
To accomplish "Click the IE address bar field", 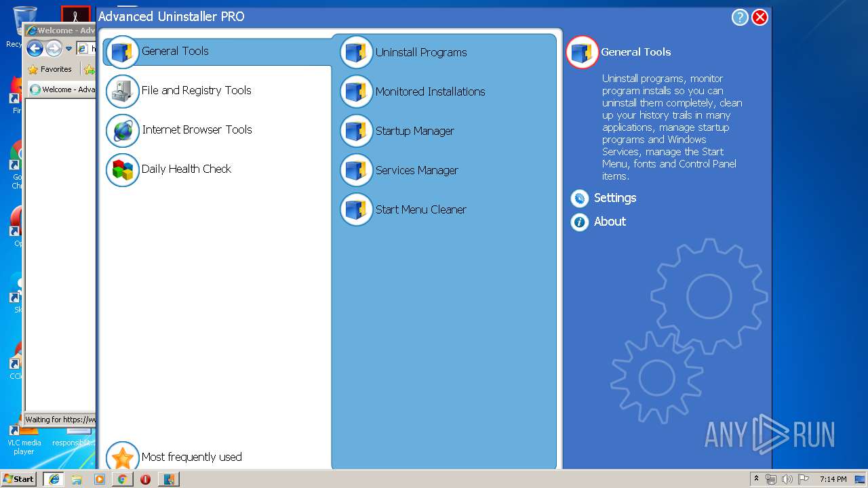I will tap(86, 49).
